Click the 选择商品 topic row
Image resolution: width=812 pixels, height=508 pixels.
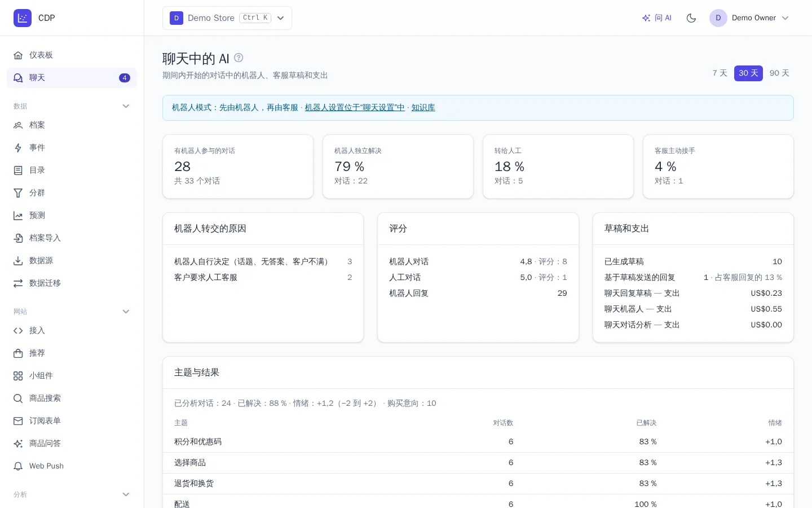point(478,463)
